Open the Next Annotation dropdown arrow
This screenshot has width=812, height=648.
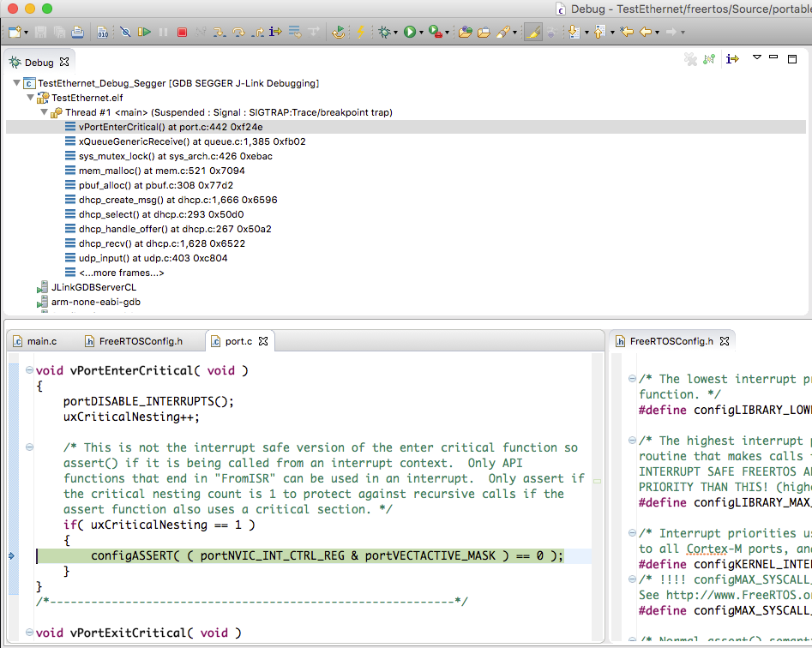pyautogui.click(x=586, y=33)
